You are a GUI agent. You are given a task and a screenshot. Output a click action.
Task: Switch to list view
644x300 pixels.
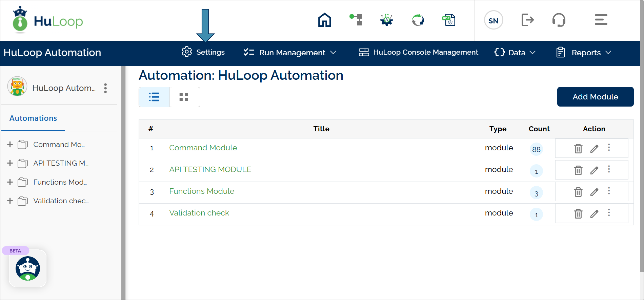154,97
